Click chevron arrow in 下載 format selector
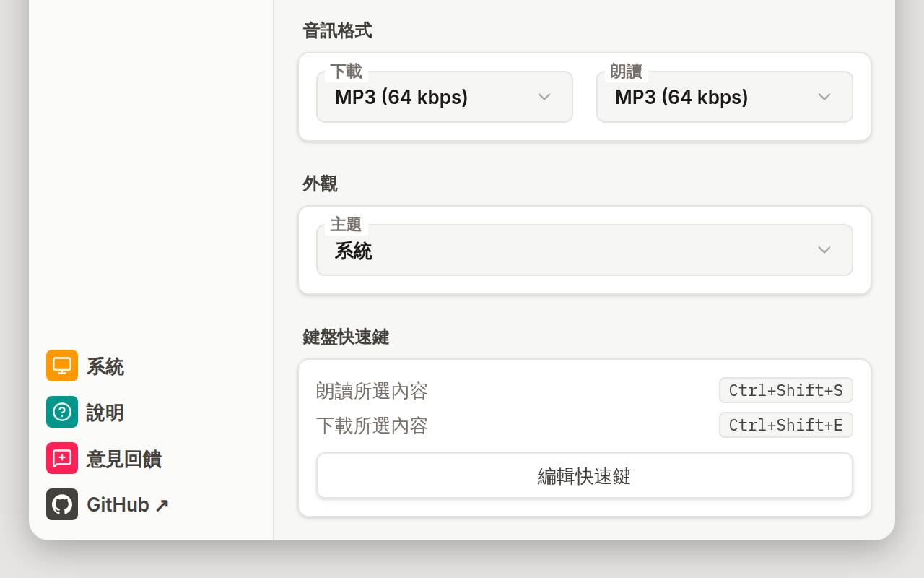The height and width of the screenshot is (578, 924). pos(544,97)
